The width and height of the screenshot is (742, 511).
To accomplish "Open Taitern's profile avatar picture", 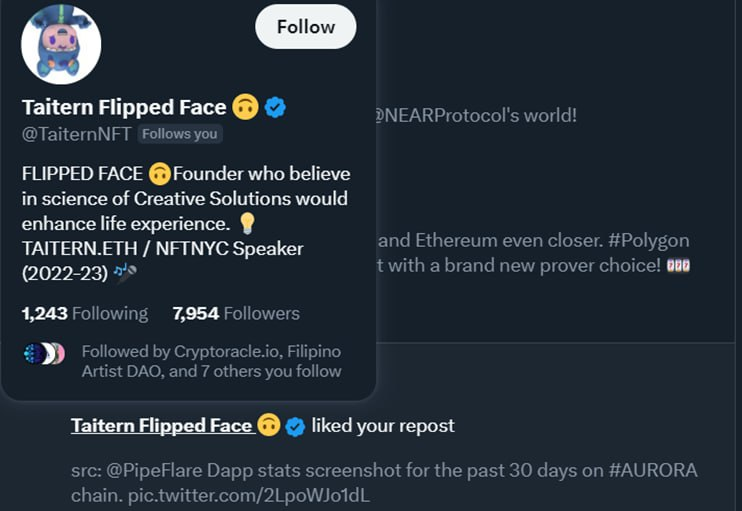I will [x=61, y=45].
